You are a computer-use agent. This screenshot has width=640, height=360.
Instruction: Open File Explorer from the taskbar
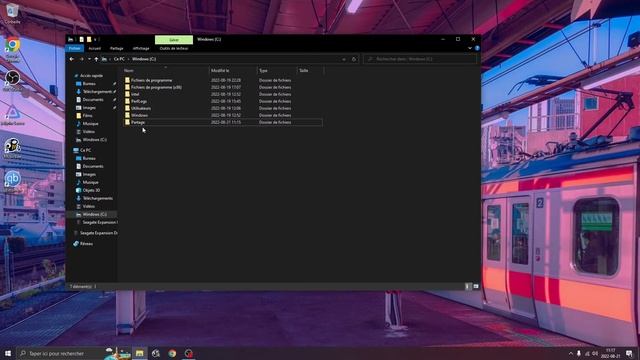(x=140, y=353)
